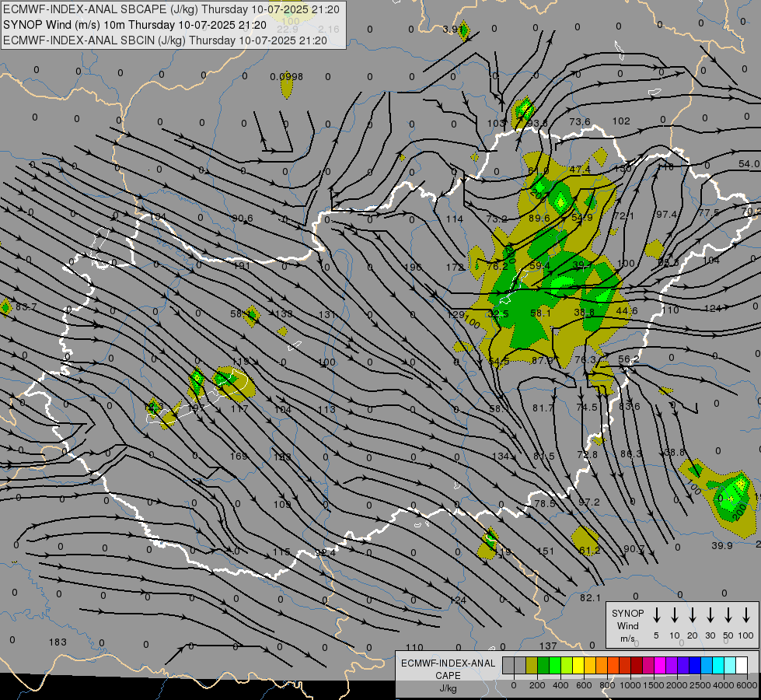The image size is (761, 700).
Task: Pick the pure blue swatch in CAPE legend
Action: coord(695,665)
